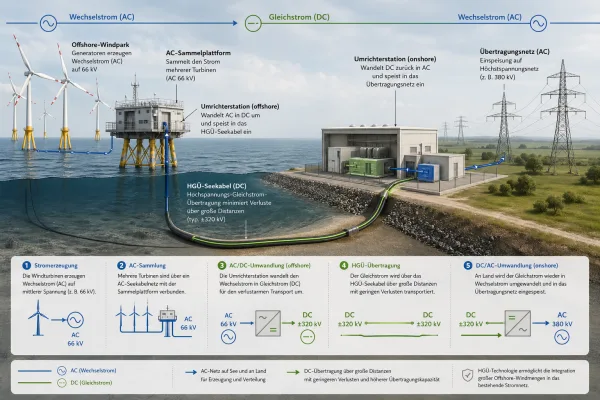Select the legend text 'DC (Gleichstrom)'
The height and width of the screenshot is (400, 600).
(91, 383)
